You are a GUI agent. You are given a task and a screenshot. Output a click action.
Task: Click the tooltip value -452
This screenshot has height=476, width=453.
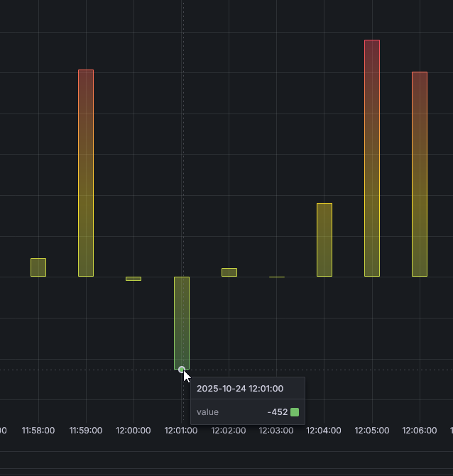(x=278, y=412)
